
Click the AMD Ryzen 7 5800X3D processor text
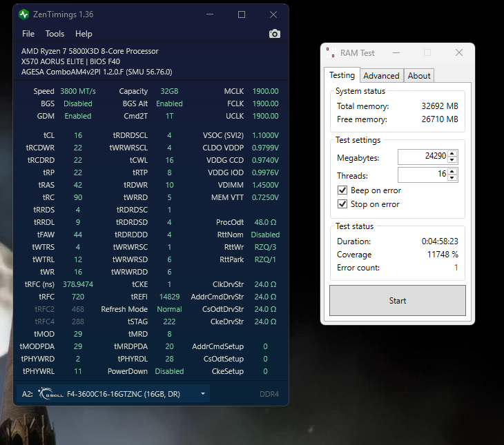pyautogui.click(x=90, y=51)
